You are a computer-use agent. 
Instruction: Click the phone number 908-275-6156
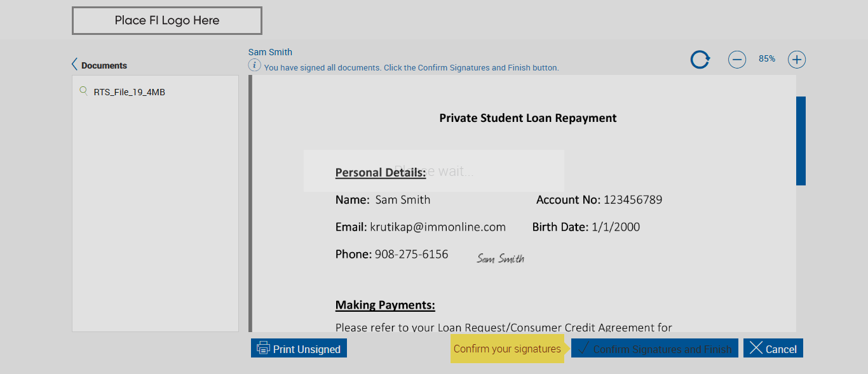(x=411, y=254)
